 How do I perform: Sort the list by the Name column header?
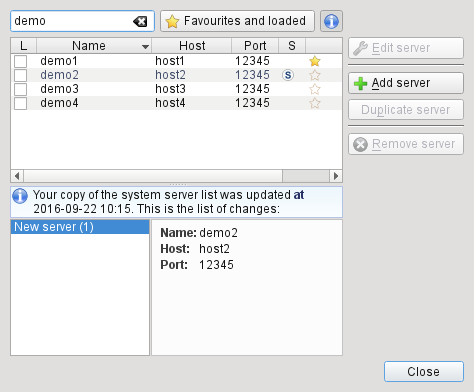click(x=94, y=46)
